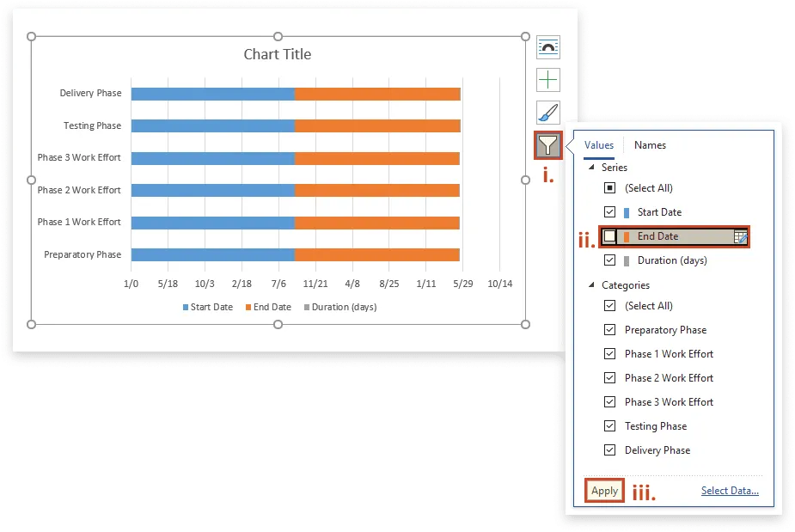Click the edit series icon beside End Date
Screen dimensions: 795x532
point(741,237)
